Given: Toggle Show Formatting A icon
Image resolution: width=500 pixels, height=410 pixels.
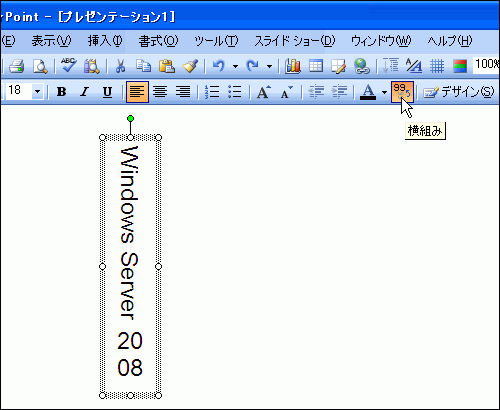Looking at the screenshot, I should coord(414,66).
